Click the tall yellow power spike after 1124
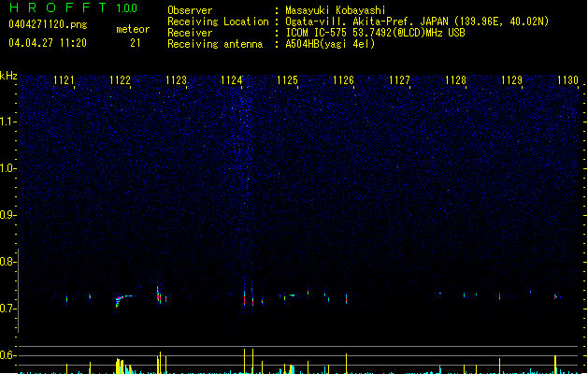 [245, 361]
